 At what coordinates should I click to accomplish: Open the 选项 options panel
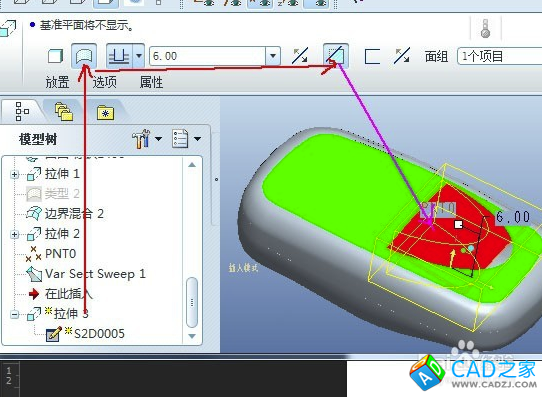point(104,82)
